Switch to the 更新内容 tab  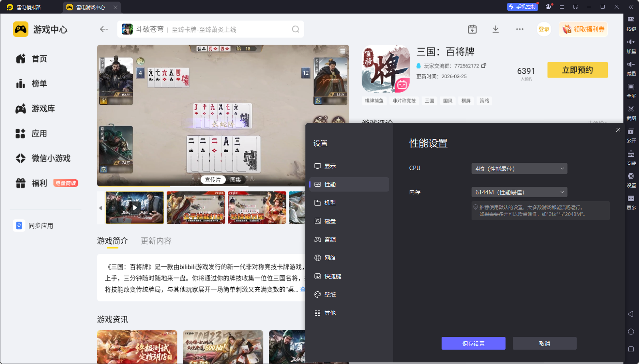(x=156, y=241)
